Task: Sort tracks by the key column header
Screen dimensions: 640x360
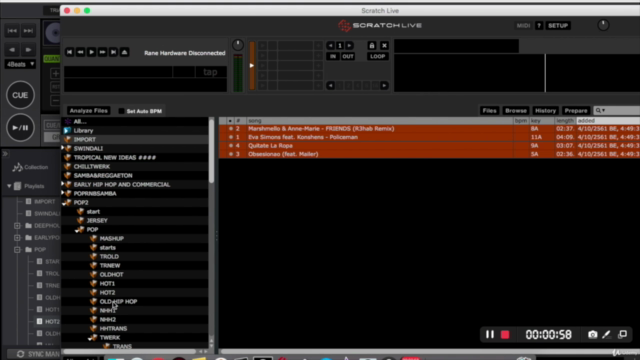Action: (542, 121)
